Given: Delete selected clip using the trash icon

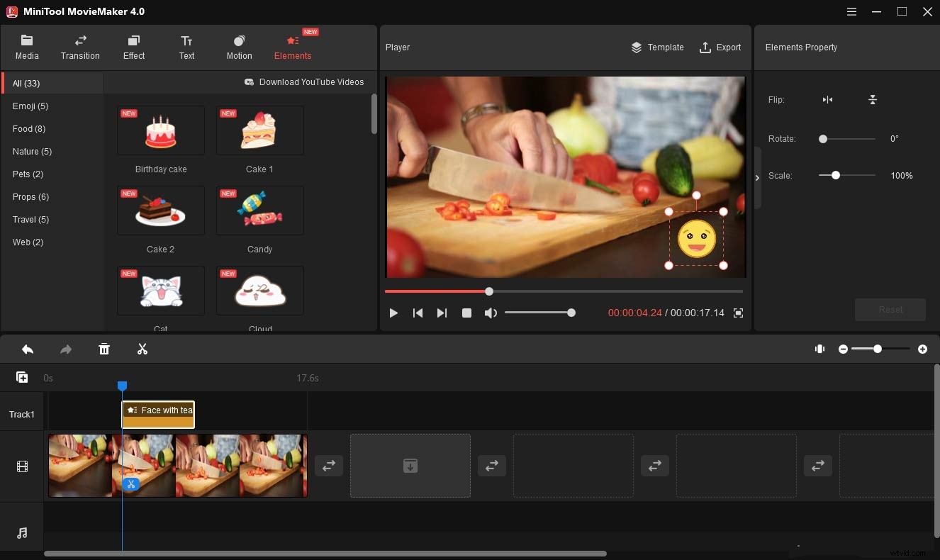Looking at the screenshot, I should [104, 349].
